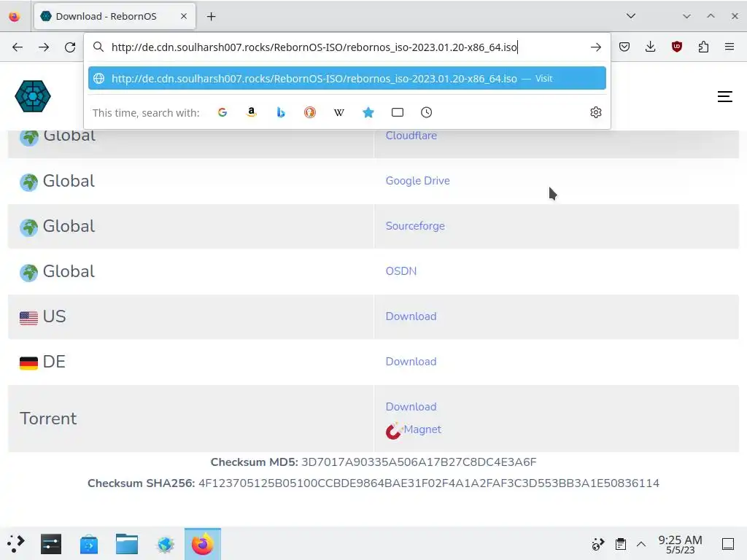Reload the current page
The width and height of the screenshot is (747, 560).
(70, 47)
